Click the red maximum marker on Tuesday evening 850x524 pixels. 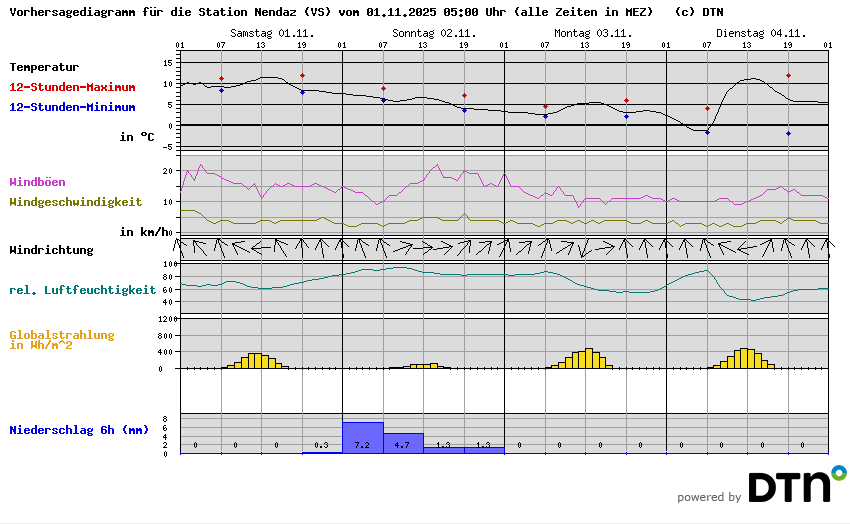click(788, 76)
